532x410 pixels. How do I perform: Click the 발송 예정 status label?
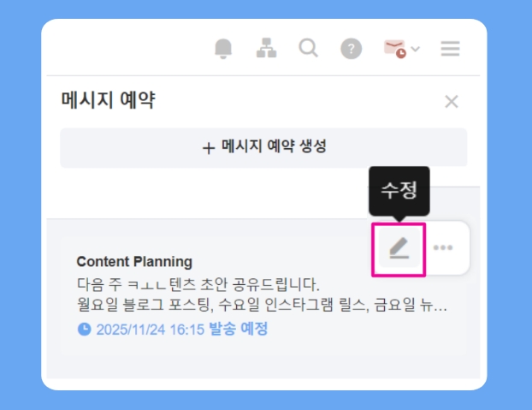[x=238, y=329]
